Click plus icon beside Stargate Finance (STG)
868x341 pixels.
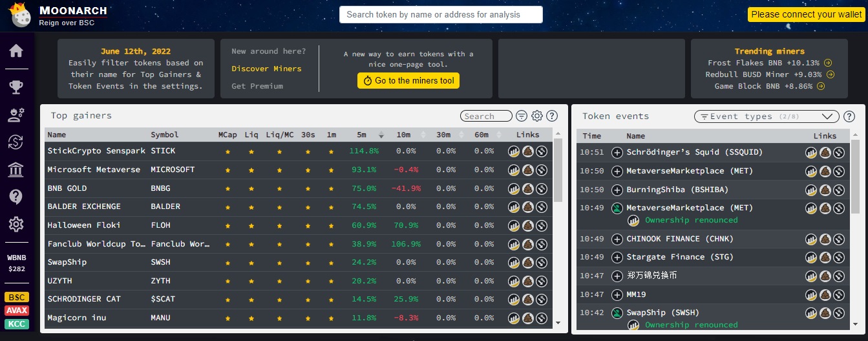coord(617,258)
